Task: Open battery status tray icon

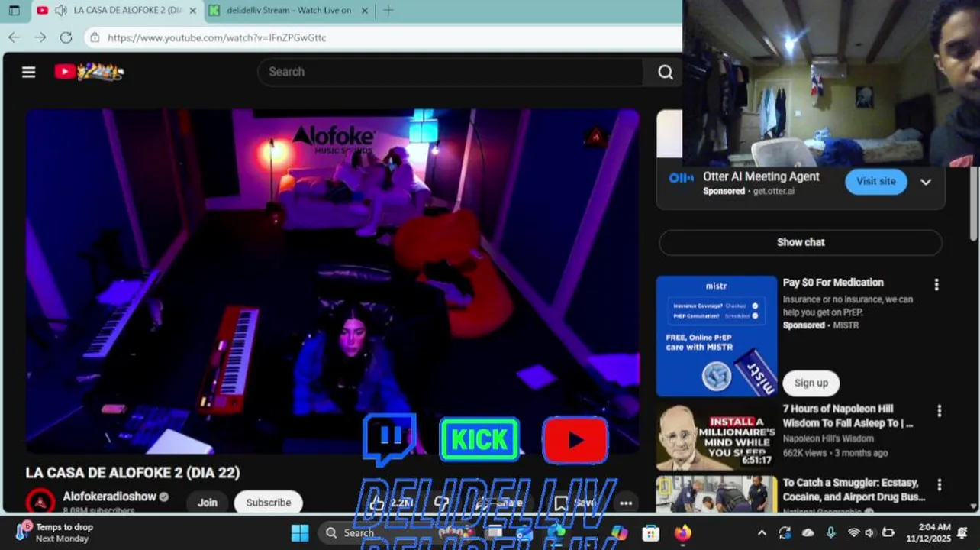Action: 888,532
